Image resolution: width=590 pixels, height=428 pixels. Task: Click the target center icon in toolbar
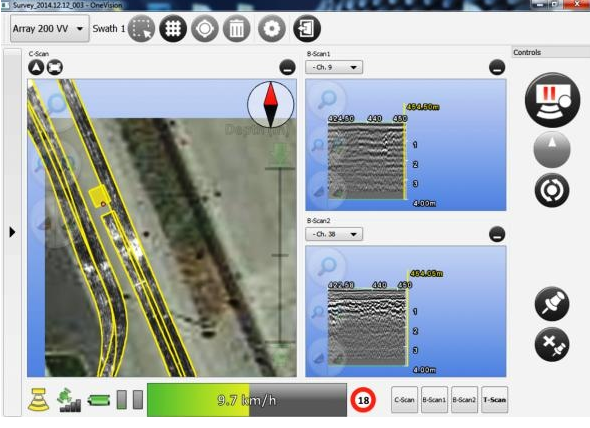[x=205, y=29]
